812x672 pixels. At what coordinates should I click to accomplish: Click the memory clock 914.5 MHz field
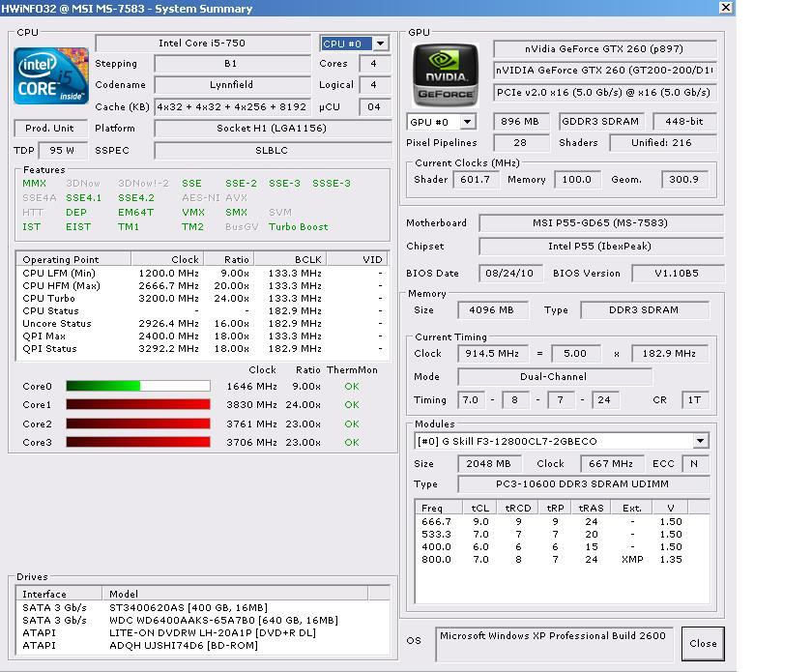[x=492, y=353]
